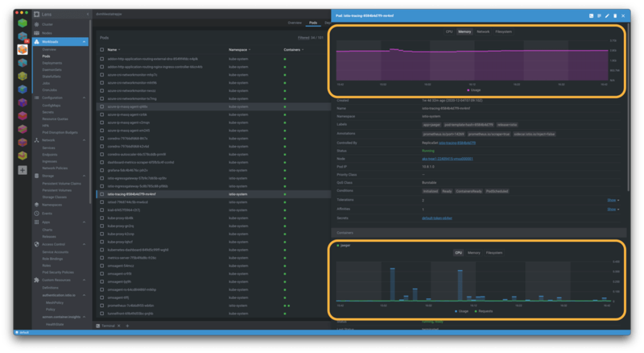644x353 pixels.
Task: Open the ReplicaSet istio-tracing link
Action: tap(457, 143)
